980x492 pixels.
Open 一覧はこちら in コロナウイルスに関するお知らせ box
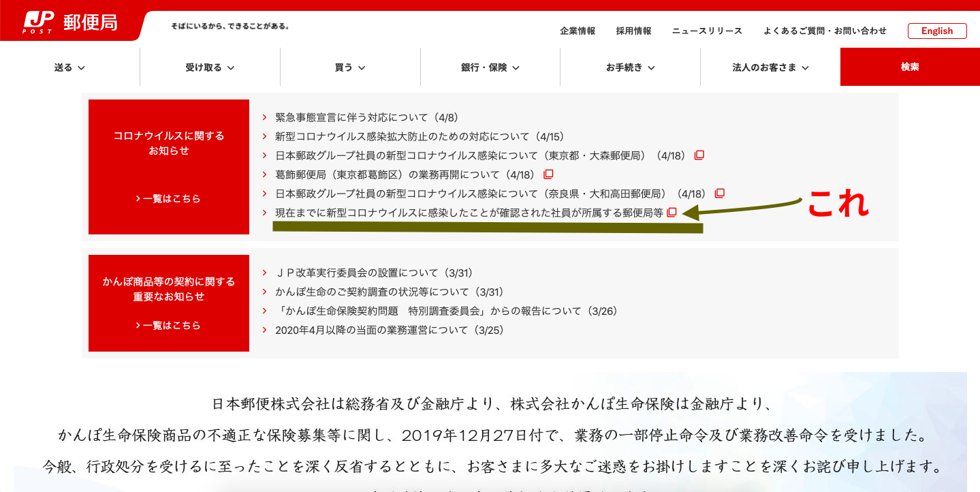point(168,199)
